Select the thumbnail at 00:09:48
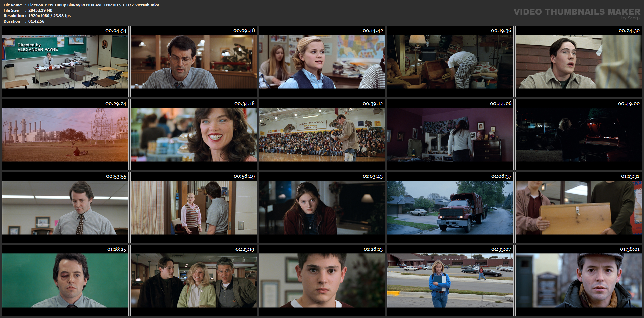 (194, 62)
